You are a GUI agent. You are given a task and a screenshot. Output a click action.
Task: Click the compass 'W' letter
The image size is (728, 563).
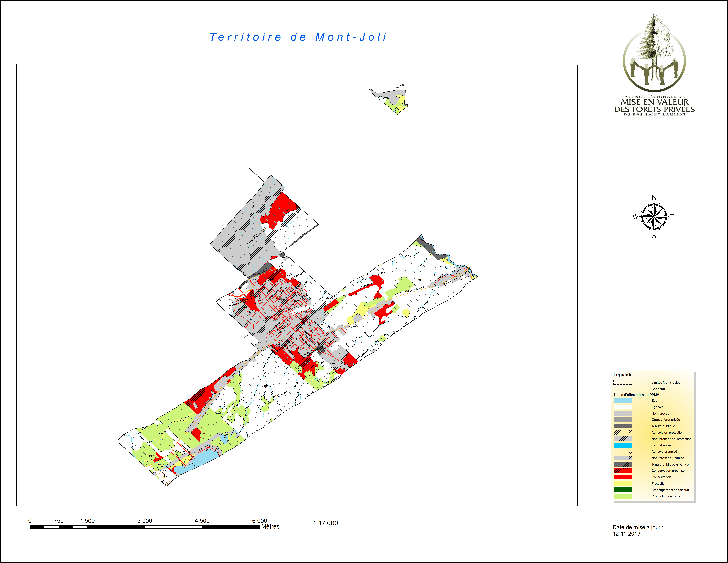[x=635, y=216]
